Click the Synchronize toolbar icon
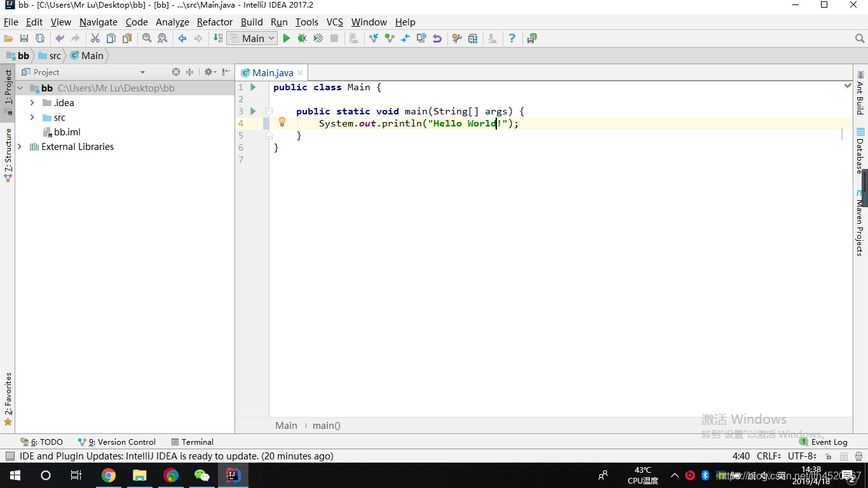This screenshot has width=868, height=488. click(x=40, y=39)
